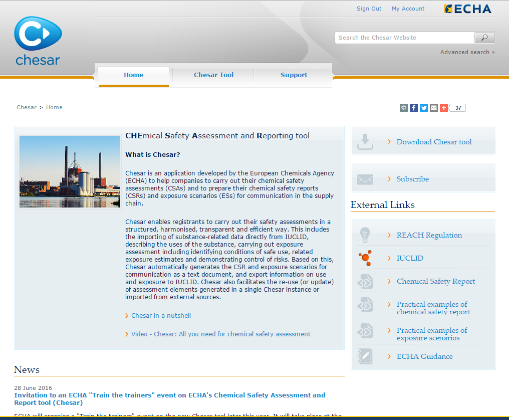This screenshot has width=509, height=420.
Task: Open Chesar in a nutshell link
Action: pyautogui.click(x=161, y=315)
